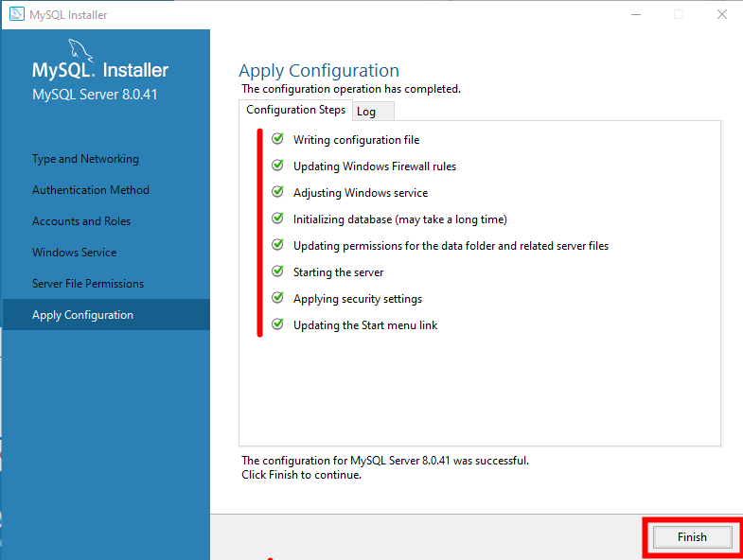The image size is (743, 560).
Task: Click 'Updating the Start menu link' text
Action: (365, 325)
